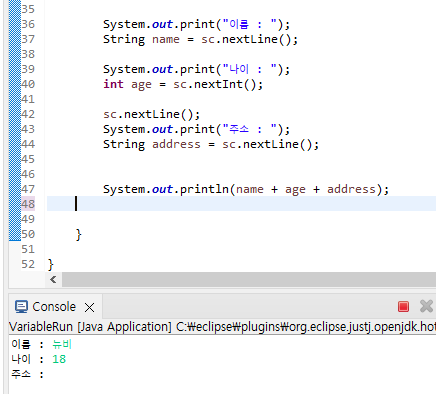Click the console input '뉴비'

(x=62, y=344)
